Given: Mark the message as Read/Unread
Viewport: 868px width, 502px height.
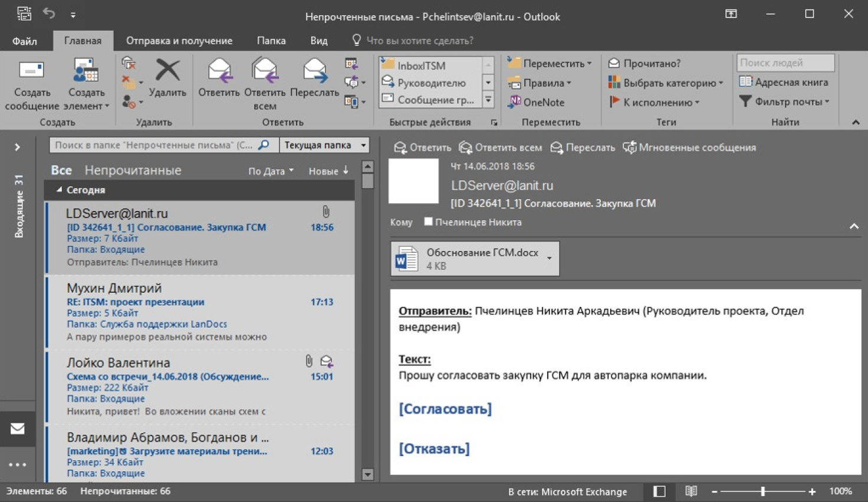Looking at the screenshot, I should coord(645,63).
